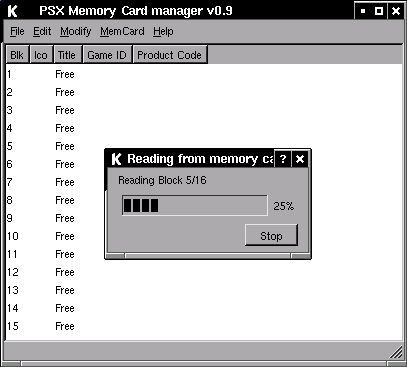This screenshot has height=367, width=407.
Task: Select block 6 Free row
Action: tap(204, 164)
